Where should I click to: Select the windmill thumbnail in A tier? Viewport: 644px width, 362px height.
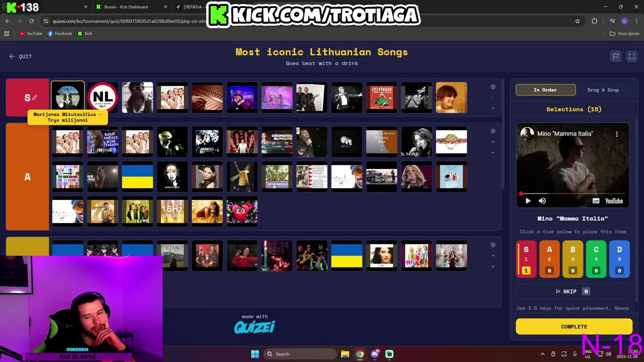[x=242, y=176]
